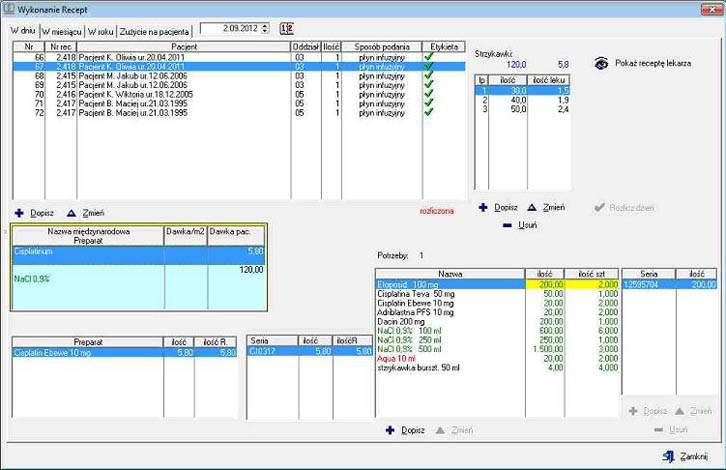Click Dopisz plus icon at bottom center
The width and height of the screenshot is (726, 470).
point(389,430)
